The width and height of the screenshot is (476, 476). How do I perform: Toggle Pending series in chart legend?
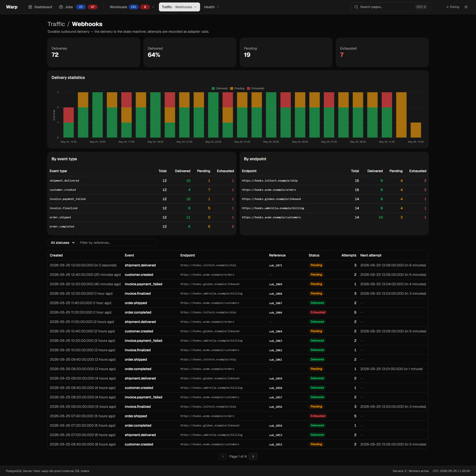click(237, 88)
